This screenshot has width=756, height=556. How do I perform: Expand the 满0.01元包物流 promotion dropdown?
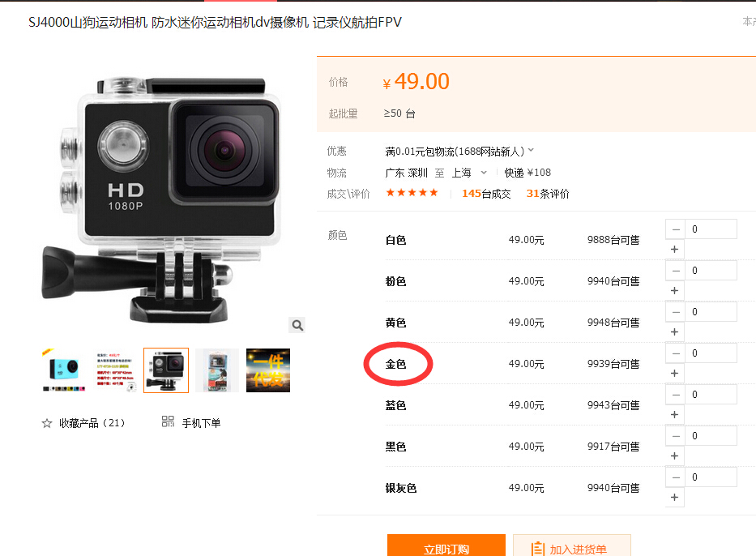tap(531, 151)
